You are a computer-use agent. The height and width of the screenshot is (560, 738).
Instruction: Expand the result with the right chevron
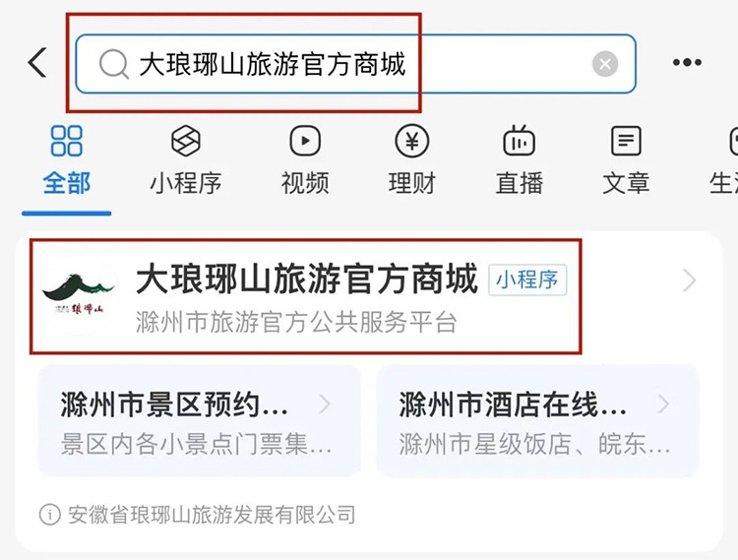[689, 280]
